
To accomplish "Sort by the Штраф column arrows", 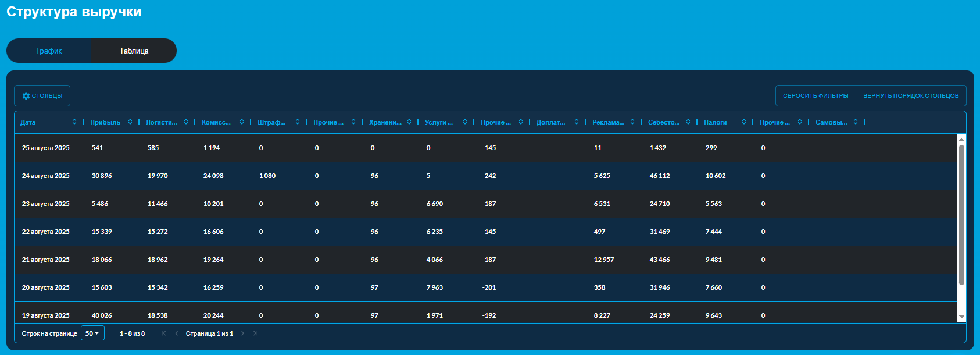I will [x=298, y=122].
